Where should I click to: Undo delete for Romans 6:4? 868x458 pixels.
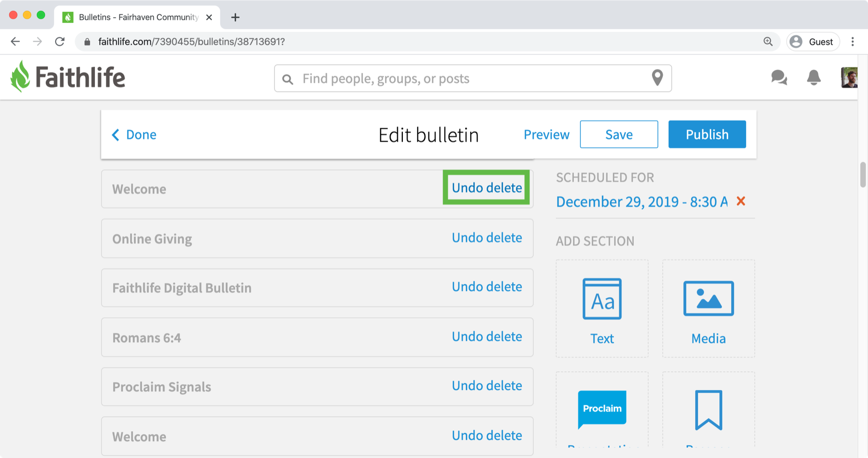click(487, 337)
